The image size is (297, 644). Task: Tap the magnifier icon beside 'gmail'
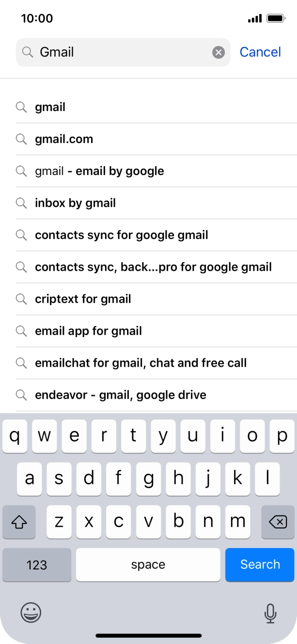coord(21,107)
